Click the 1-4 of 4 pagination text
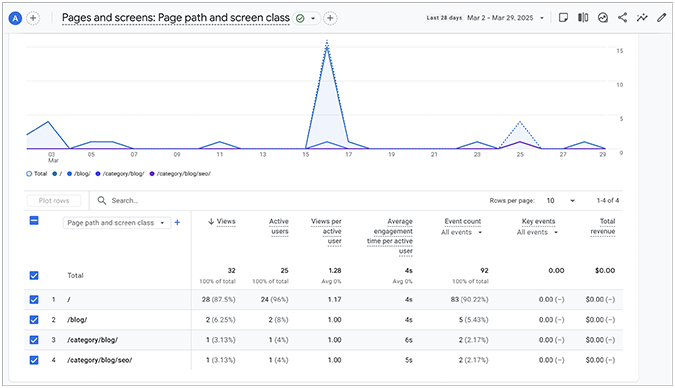This screenshot has width=675, height=388. click(608, 201)
